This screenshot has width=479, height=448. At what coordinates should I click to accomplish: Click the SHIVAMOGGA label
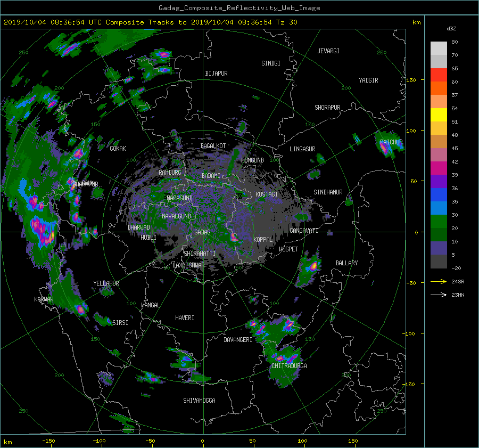pos(199,400)
